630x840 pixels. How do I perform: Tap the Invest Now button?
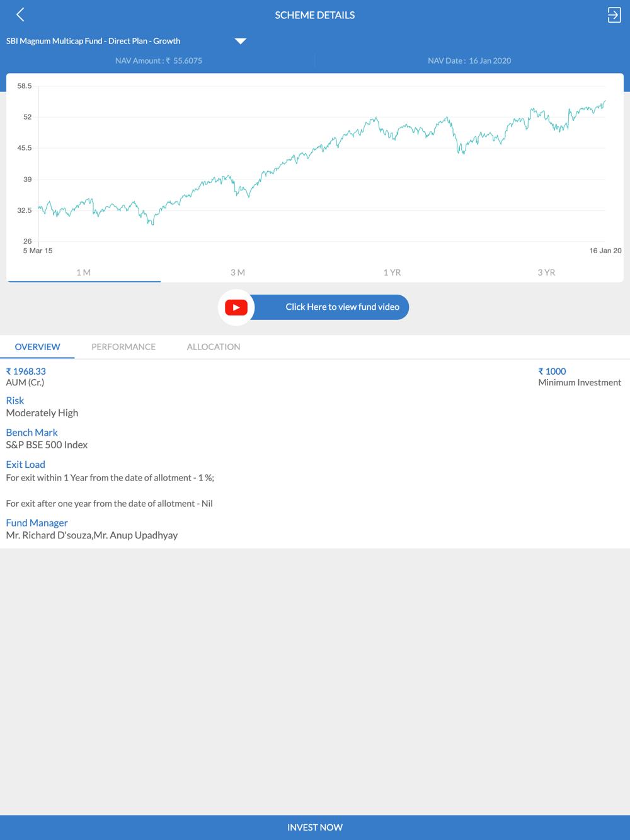[x=315, y=827]
